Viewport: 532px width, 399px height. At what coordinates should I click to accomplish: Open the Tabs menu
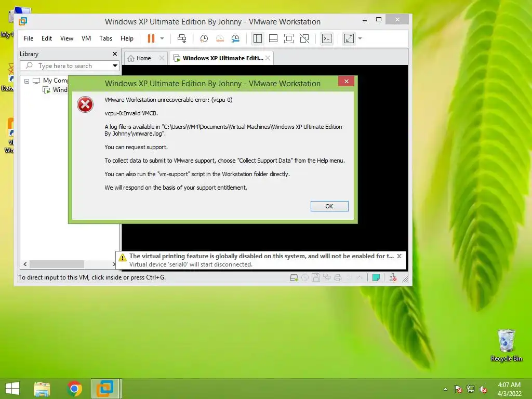105,38
